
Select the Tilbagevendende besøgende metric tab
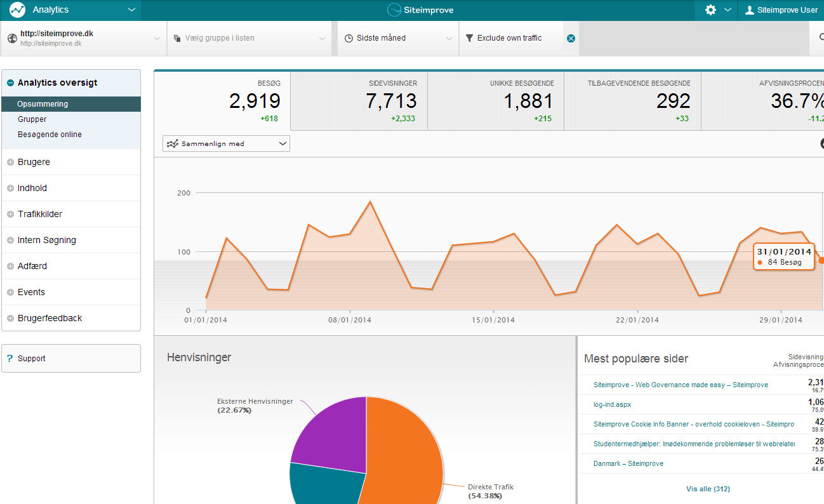pyautogui.click(x=632, y=101)
